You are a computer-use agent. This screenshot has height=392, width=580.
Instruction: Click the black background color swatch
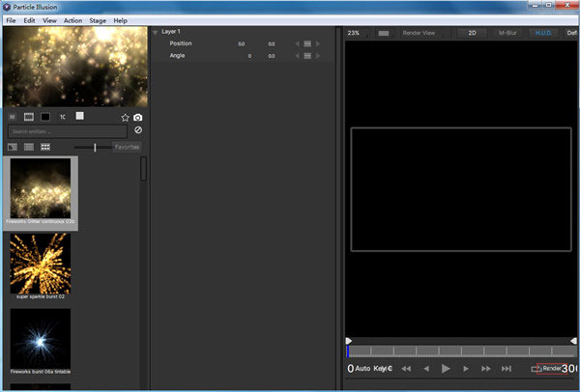click(x=45, y=117)
